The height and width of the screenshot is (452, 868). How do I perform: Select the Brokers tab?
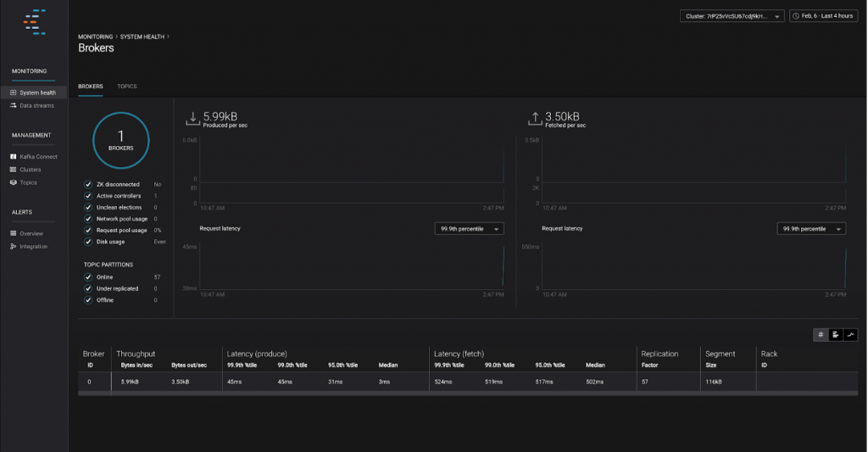(91, 86)
